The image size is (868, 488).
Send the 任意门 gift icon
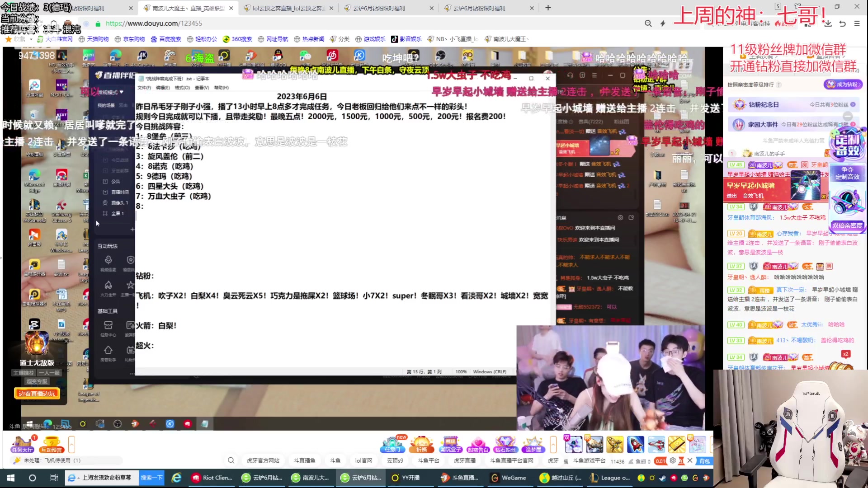point(392,444)
